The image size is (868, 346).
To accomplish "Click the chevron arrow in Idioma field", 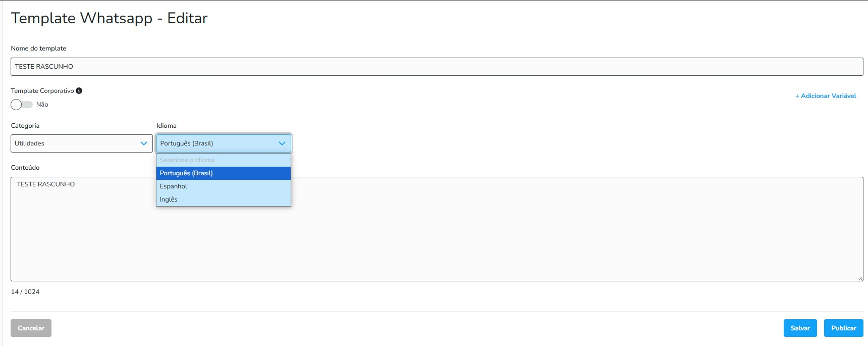I will pyautogui.click(x=282, y=143).
